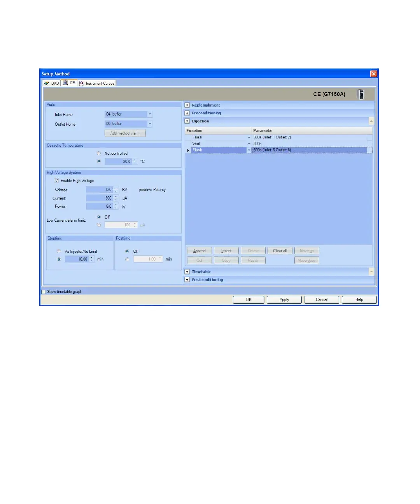Viewport: 420px width, 504px height.
Task: Click the Power stepper arrows
Action: click(x=116, y=206)
